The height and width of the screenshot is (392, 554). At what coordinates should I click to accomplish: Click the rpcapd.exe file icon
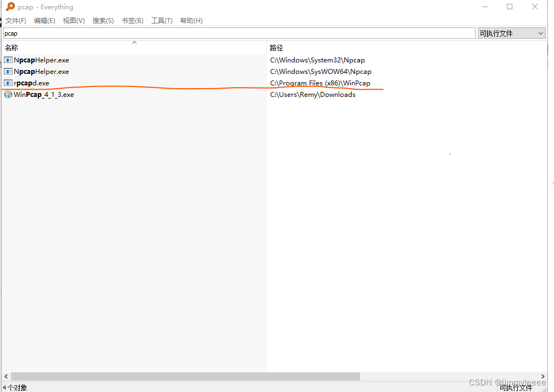point(8,83)
